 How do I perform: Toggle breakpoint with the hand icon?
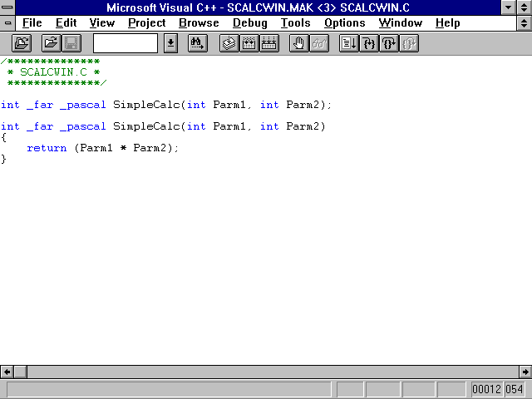coord(298,43)
